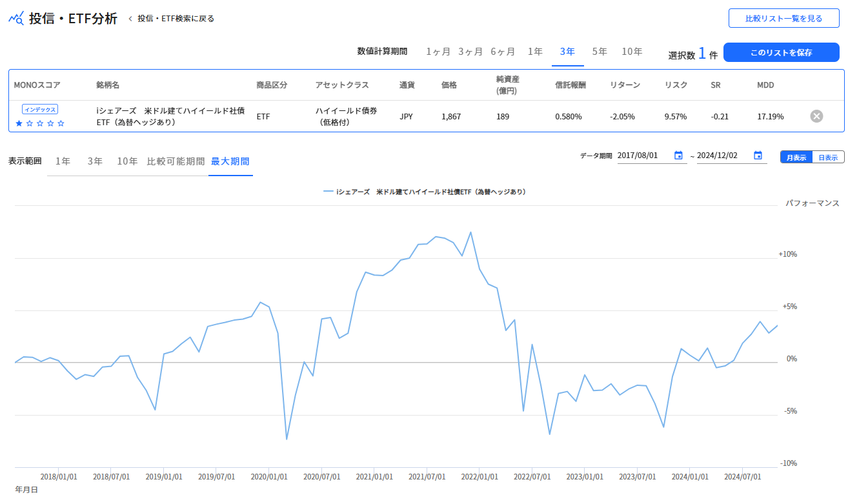Click the インデックス badge

click(x=40, y=109)
